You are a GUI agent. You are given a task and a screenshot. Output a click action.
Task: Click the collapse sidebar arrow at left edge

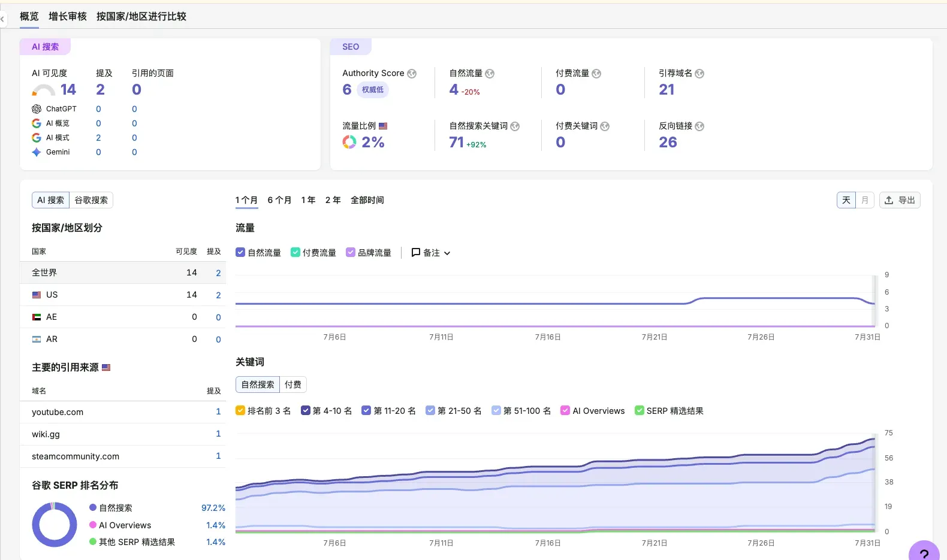click(x=2, y=19)
